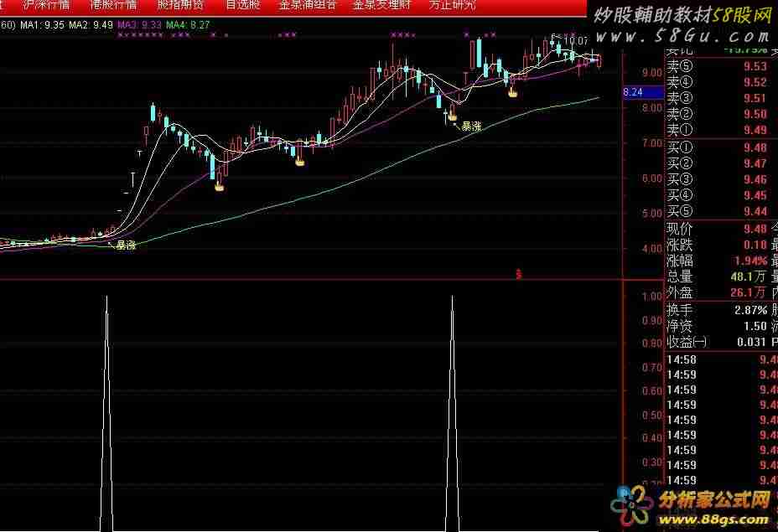Select the 卖⑤ ask row at 9.53
778x532 pixels.
point(721,66)
